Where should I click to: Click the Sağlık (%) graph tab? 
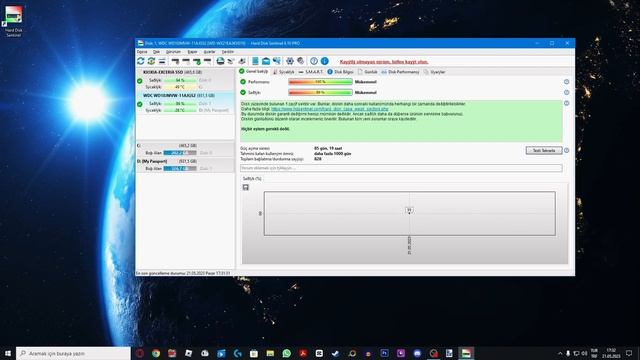pyautogui.click(x=252, y=179)
